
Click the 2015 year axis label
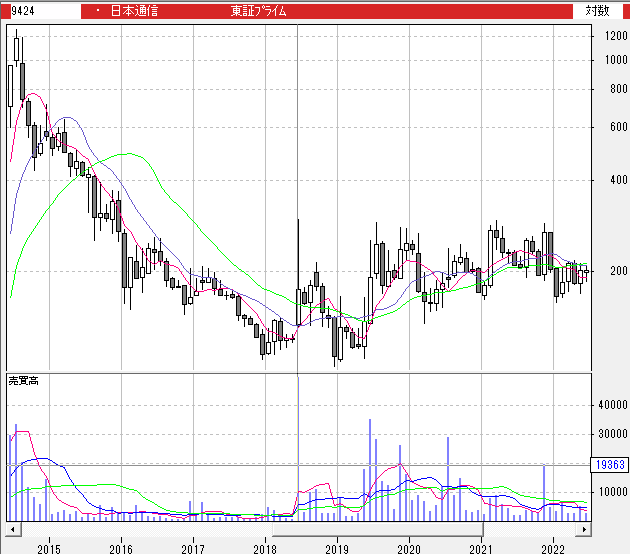49,549
